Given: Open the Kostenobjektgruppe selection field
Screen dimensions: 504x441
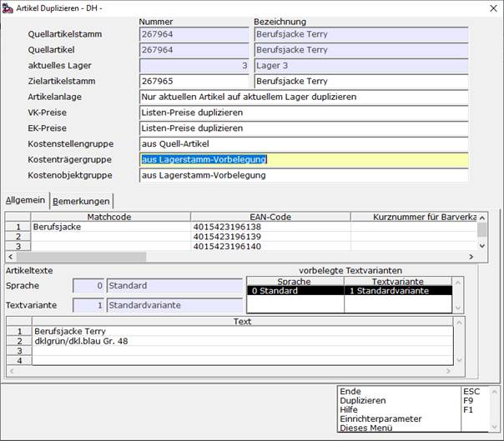Looking at the screenshot, I should [x=304, y=175].
